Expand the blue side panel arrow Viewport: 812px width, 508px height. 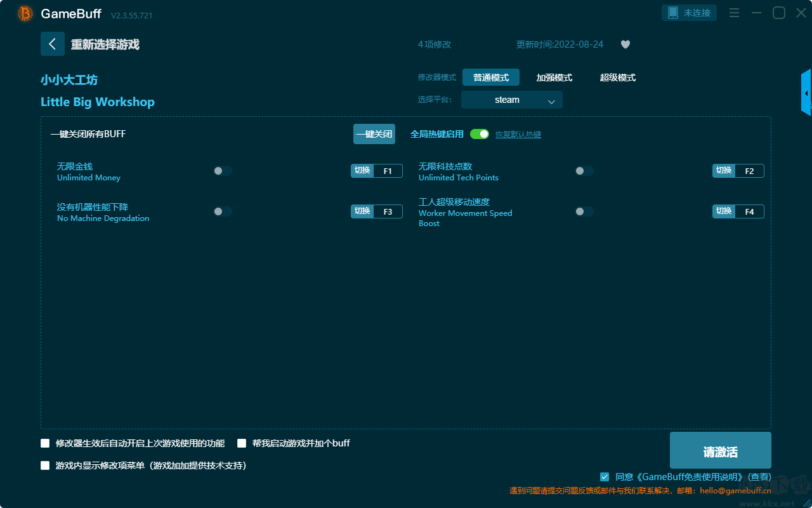(x=806, y=93)
